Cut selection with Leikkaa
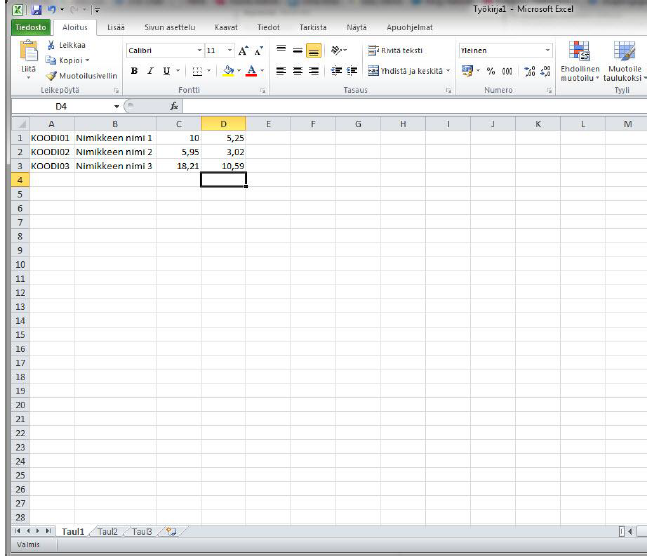Screen dimensions: 651x559 pos(66,45)
